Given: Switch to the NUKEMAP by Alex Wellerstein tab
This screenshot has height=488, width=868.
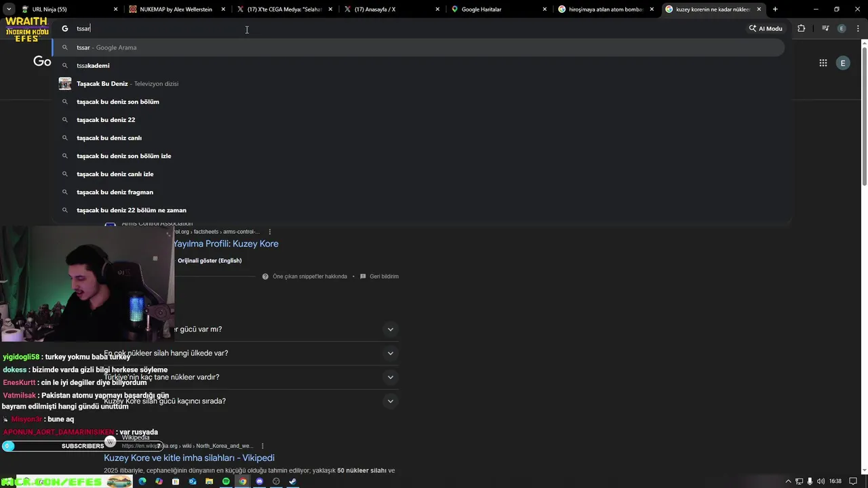Looking at the screenshot, I should [x=177, y=9].
